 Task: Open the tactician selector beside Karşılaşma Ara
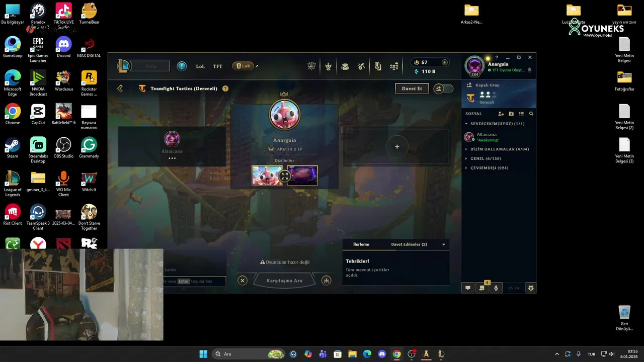click(x=327, y=281)
